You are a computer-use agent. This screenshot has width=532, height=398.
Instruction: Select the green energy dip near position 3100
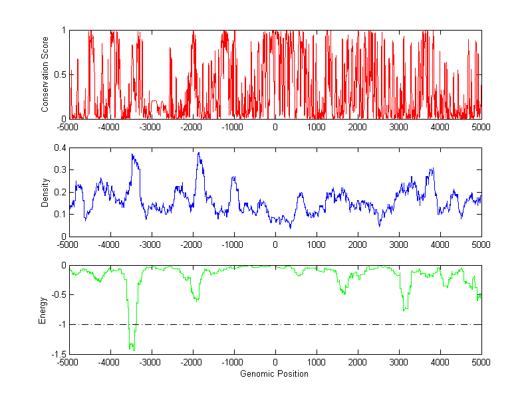coord(404,309)
